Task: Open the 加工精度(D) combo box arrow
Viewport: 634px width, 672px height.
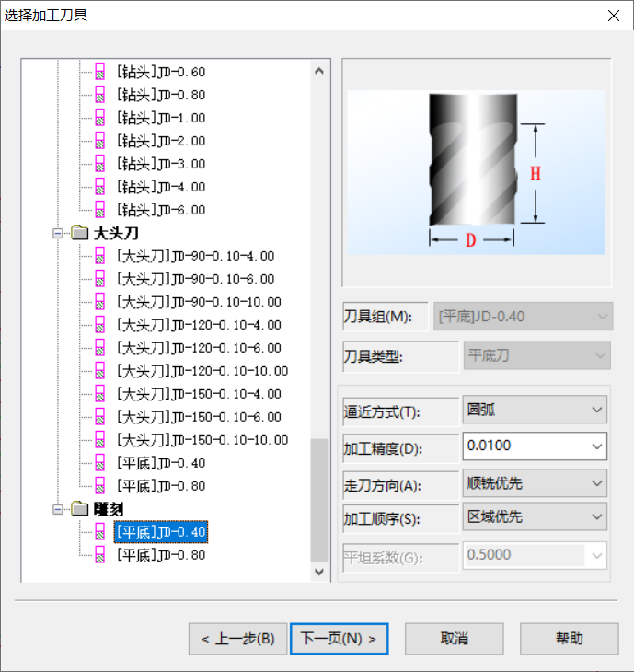Action: click(x=597, y=446)
